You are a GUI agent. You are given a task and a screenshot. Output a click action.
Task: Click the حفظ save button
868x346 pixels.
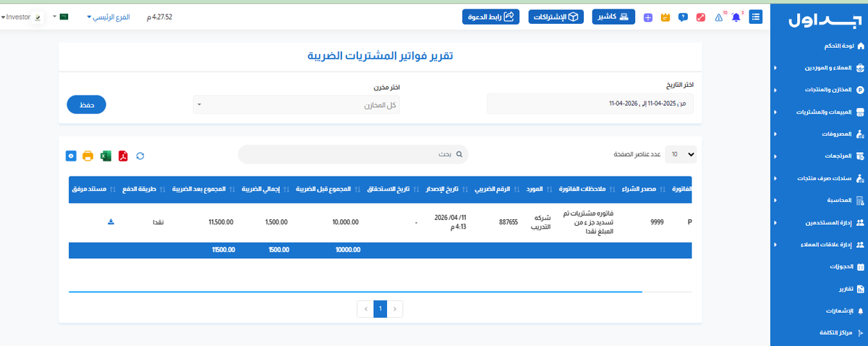[x=86, y=105]
